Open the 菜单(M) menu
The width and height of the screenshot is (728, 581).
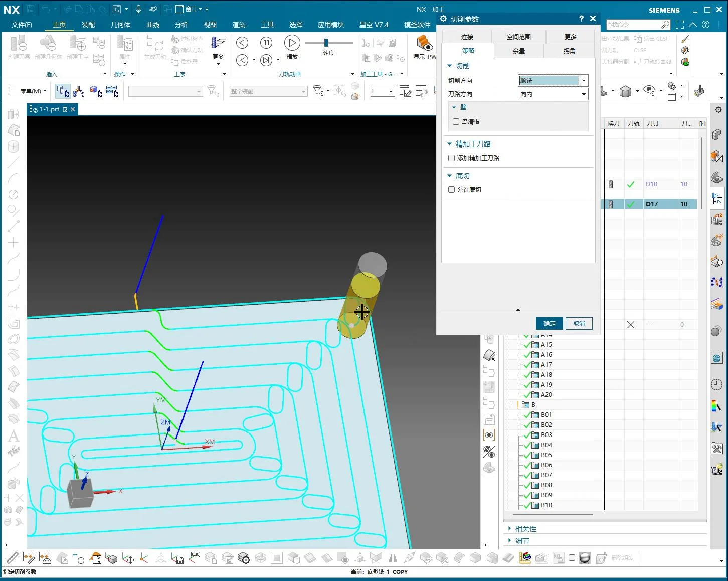point(30,91)
